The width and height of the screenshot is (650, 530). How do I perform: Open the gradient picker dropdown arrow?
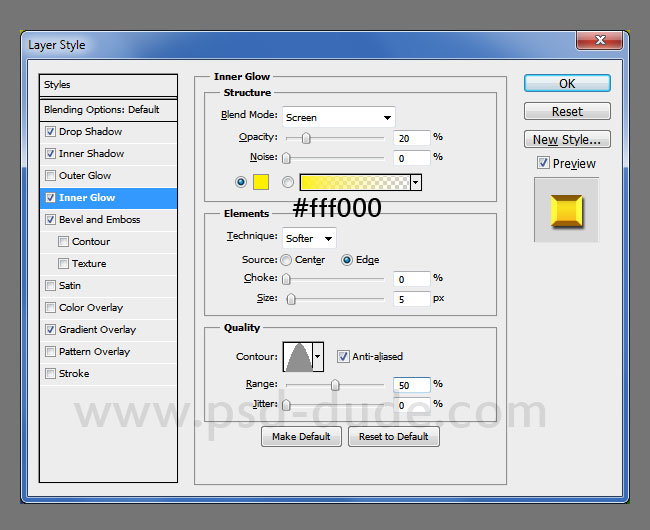click(416, 182)
